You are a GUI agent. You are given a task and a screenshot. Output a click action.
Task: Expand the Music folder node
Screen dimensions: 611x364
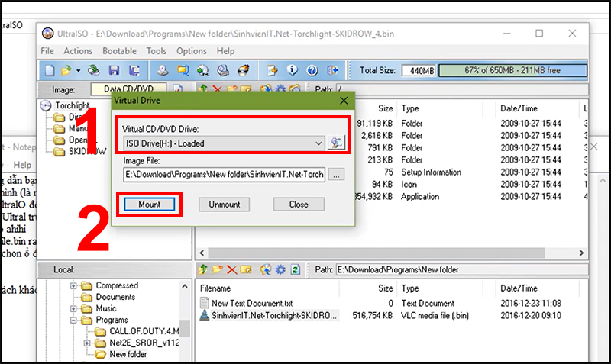73,309
